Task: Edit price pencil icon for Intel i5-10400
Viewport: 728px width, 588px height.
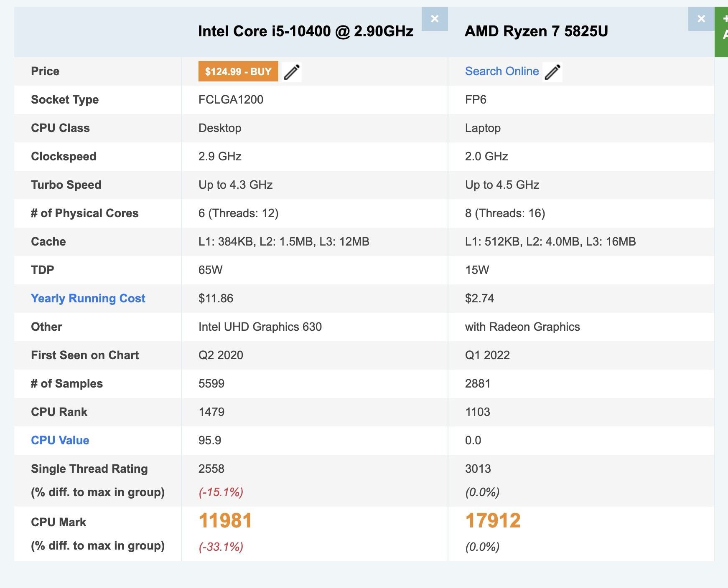Action: pyautogui.click(x=292, y=72)
